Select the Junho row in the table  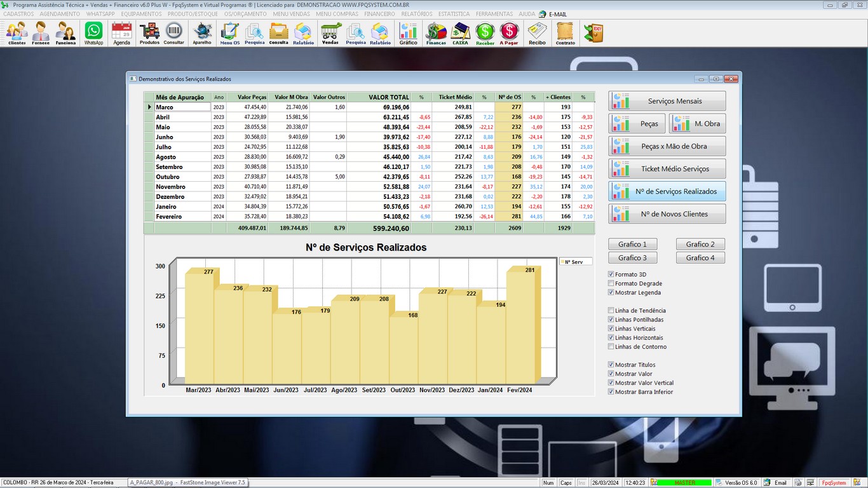182,137
